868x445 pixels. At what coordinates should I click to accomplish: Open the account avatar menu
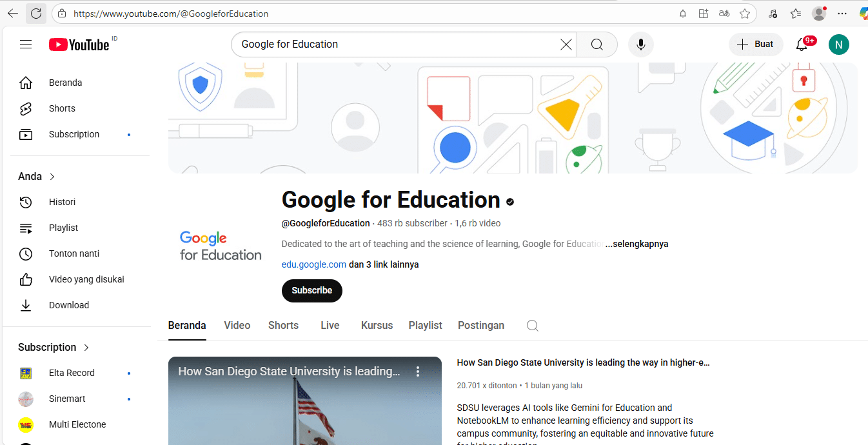pos(838,44)
